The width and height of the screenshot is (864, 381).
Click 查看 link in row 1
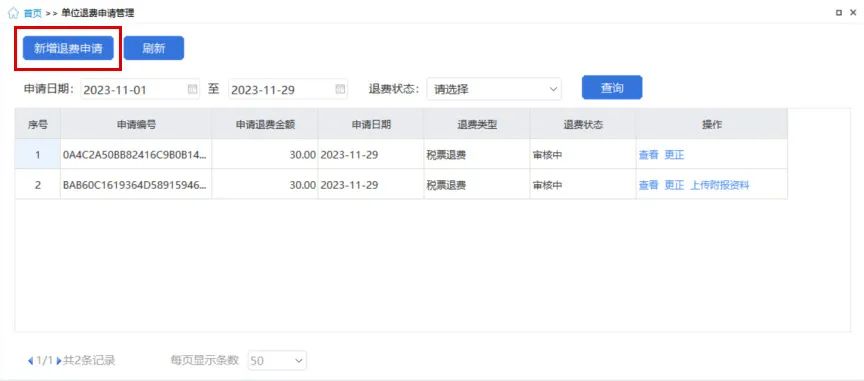[x=648, y=155]
